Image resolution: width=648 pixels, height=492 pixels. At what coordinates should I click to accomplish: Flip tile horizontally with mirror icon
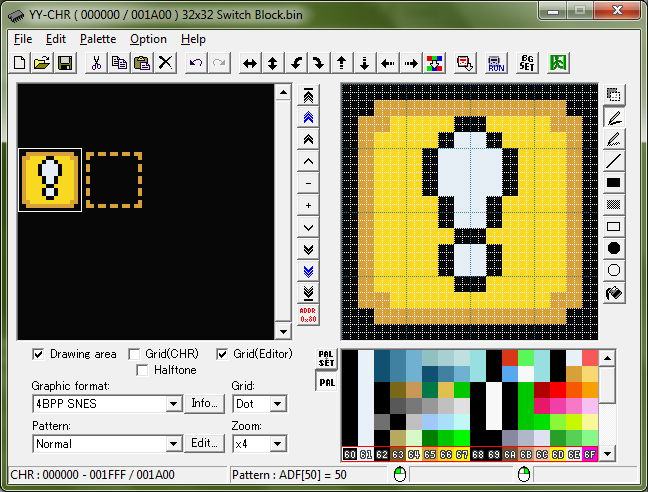point(250,63)
